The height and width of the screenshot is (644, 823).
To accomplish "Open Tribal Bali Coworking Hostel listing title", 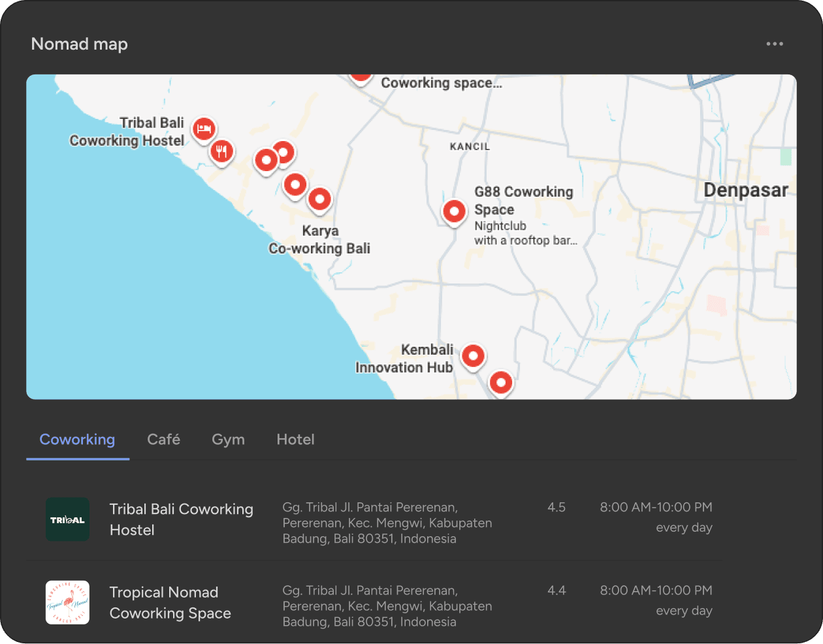I will point(181,519).
